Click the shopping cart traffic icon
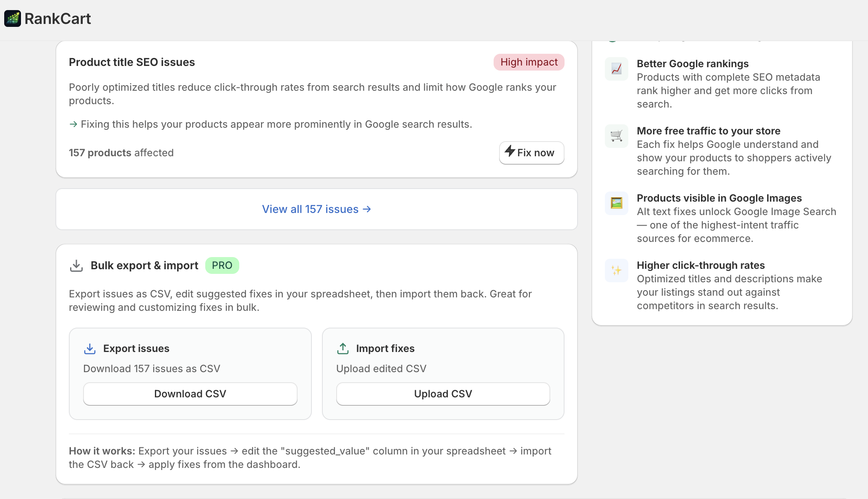This screenshot has height=499, width=868. click(616, 136)
